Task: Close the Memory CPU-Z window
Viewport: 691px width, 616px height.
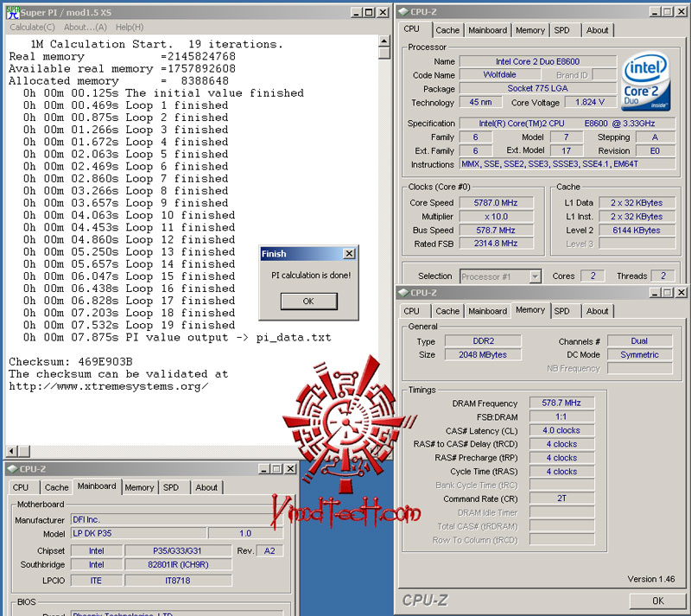Action: click(x=681, y=292)
